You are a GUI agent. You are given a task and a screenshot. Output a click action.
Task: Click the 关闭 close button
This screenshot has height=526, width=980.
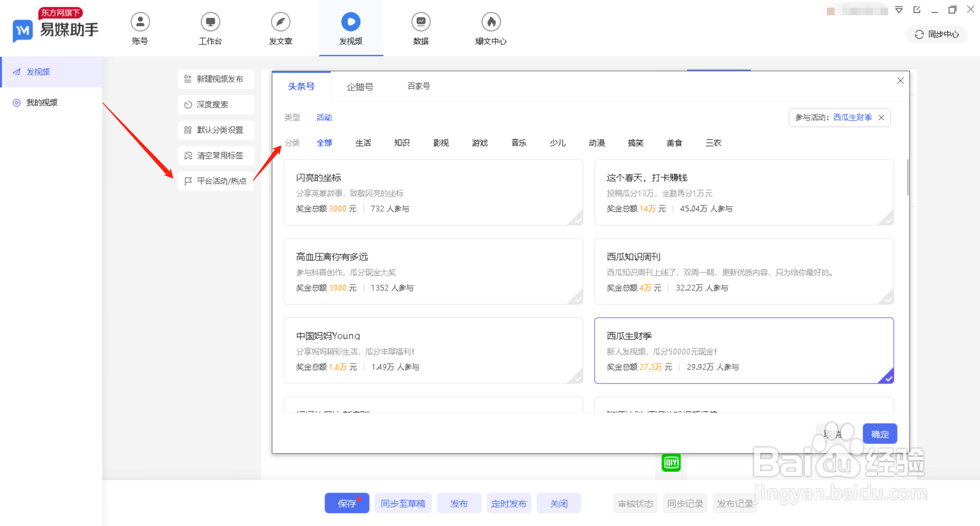pyautogui.click(x=559, y=504)
